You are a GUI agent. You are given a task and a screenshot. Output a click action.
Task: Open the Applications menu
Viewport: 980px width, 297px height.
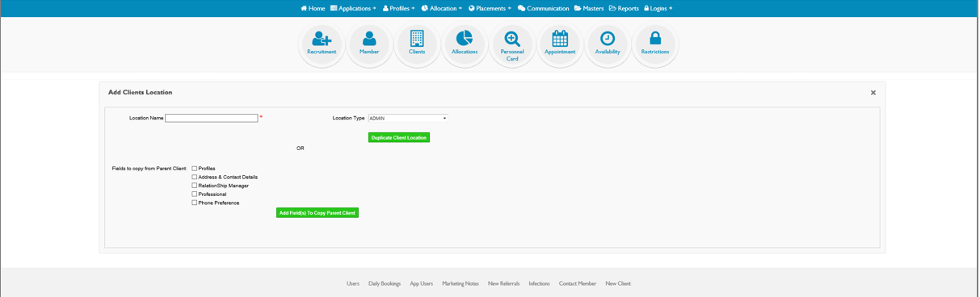(x=353, y=8)
